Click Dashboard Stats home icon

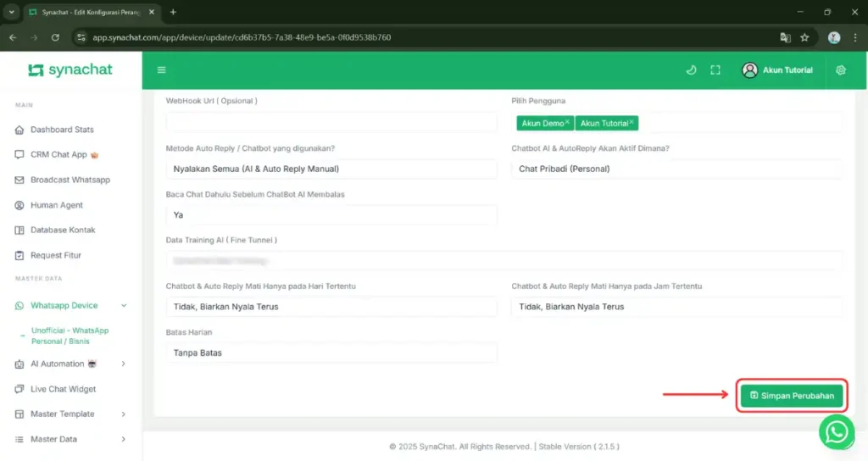[19, 130]
